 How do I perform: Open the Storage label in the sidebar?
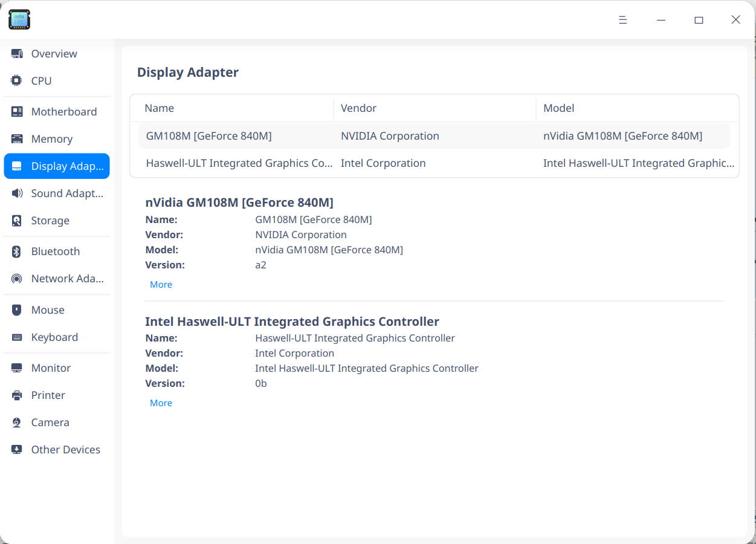(x=50, y=221)
